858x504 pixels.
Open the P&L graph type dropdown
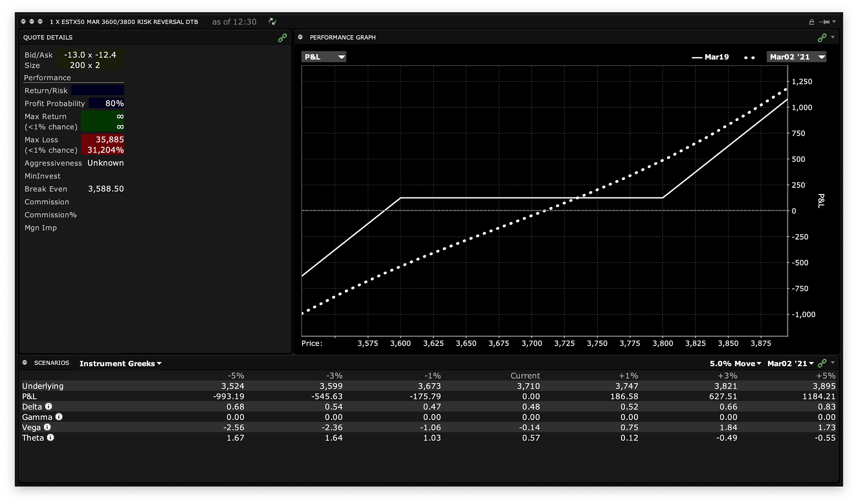pos(324,57)
